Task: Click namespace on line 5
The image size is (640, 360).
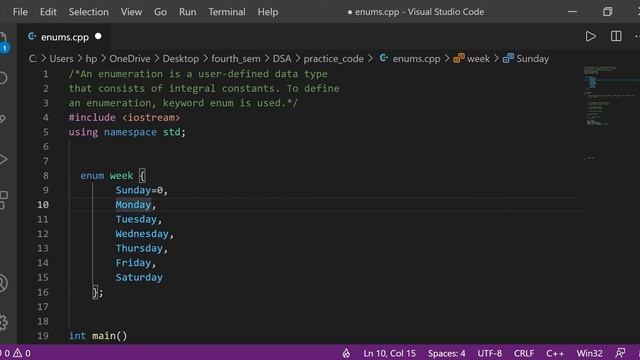Action: click(130, 132)
